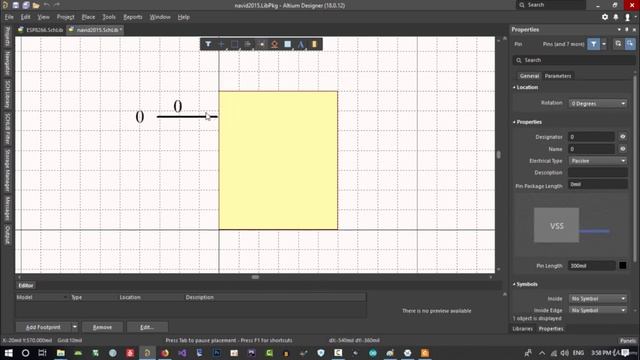Click the highlighted cursor-select icon in Properties header
Viewport: 640px width, 360px height.
pyautogui.click(x=630, y=44)
